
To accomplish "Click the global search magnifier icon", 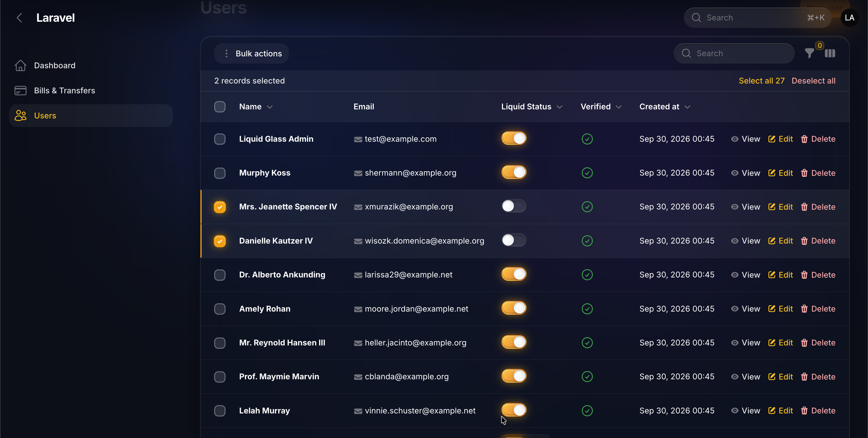I will tap(696, 18).
